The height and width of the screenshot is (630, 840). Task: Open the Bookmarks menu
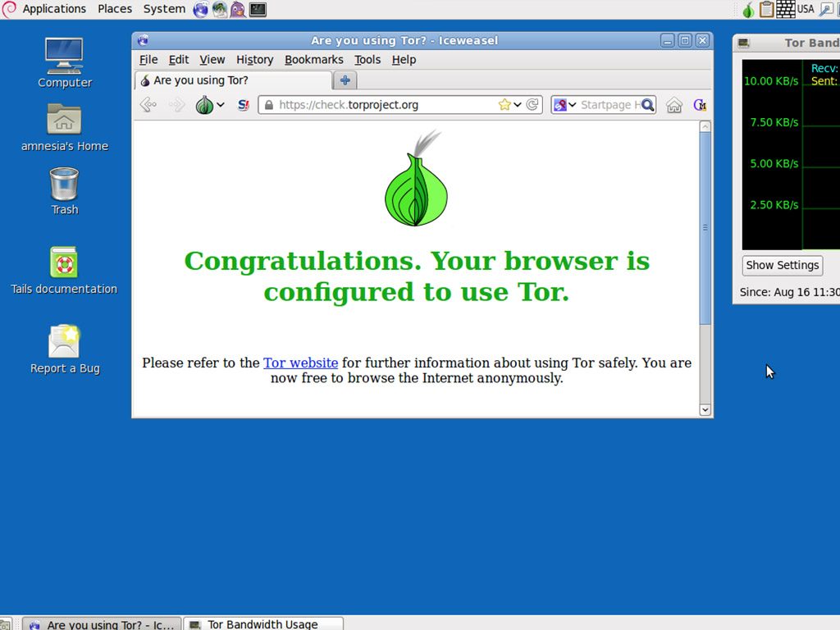313,60
